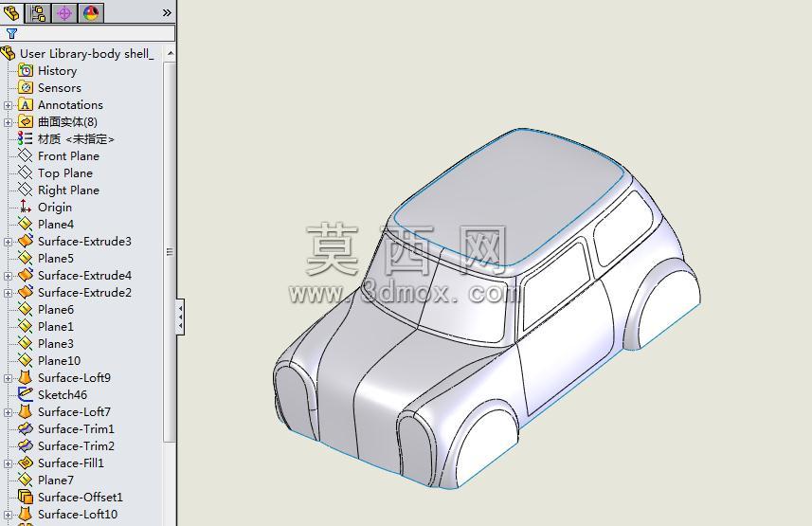This screenshot has width=812, height=526.
Task: Select the Surface-Offset1 icon
Action: 26,497
